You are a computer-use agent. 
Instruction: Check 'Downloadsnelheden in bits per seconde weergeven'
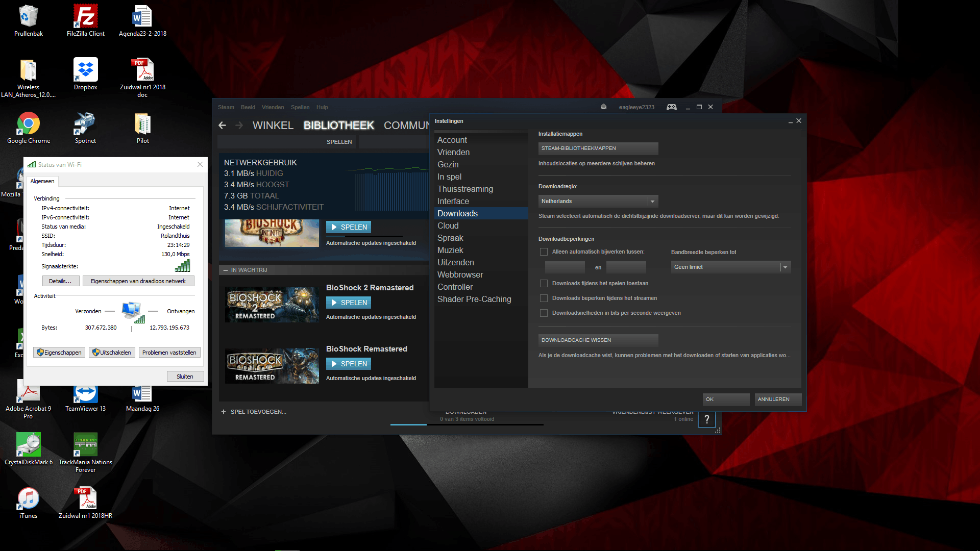[544, 313]
